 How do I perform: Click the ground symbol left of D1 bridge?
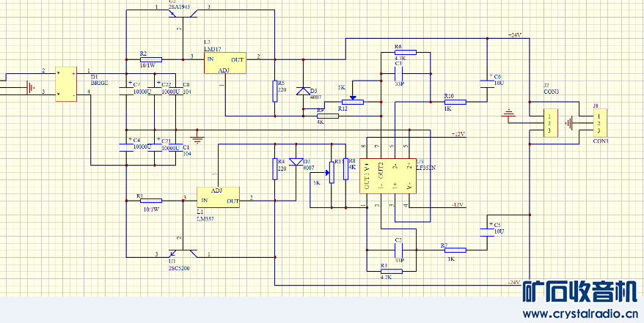pos(30,88)
